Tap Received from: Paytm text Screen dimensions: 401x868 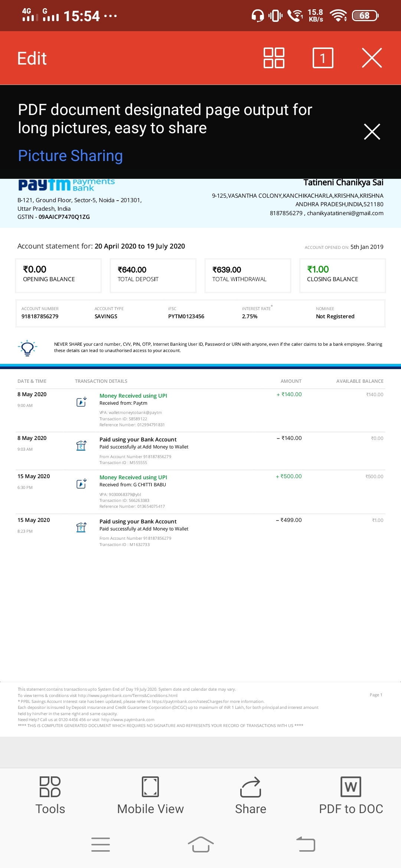click(x=123, y=403)
